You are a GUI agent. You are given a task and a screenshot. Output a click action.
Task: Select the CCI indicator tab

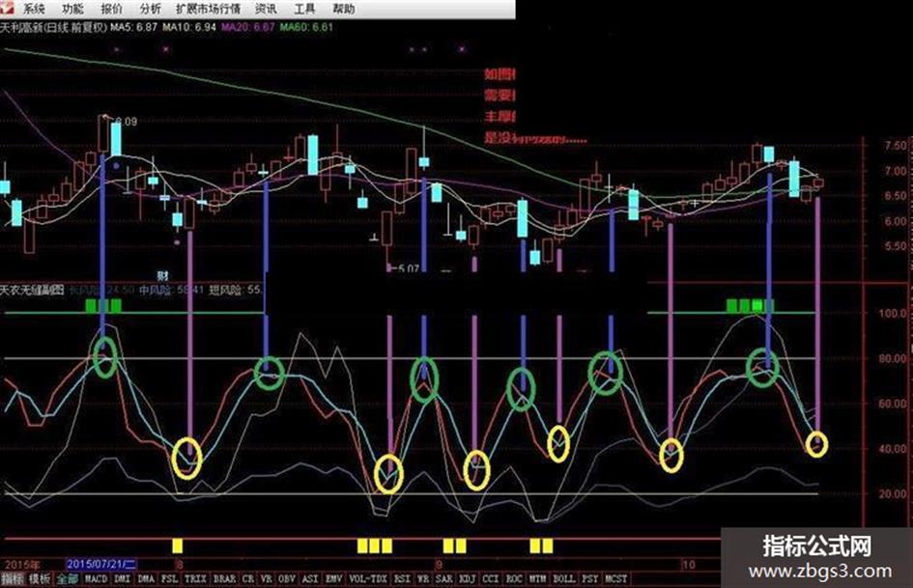[491, 578]
